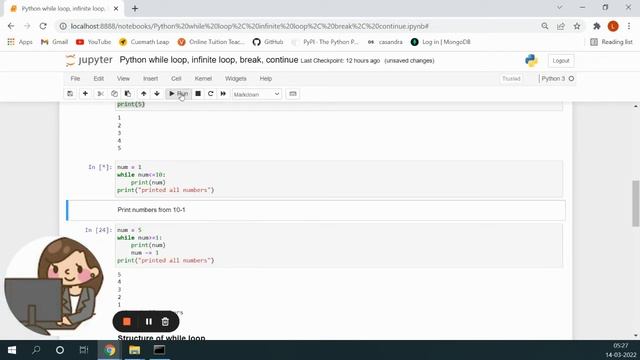Open the Chrome profile avatar
Screen dimensions: 640x360
tap(613, 26)
